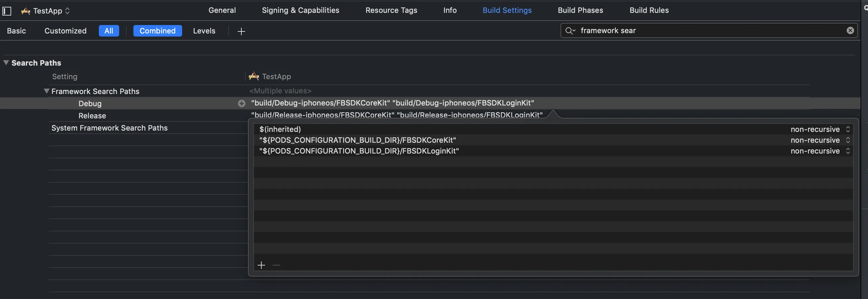This screenshot has width=868, height=299.
Task: Show all build settings
Action: (109, 31)
